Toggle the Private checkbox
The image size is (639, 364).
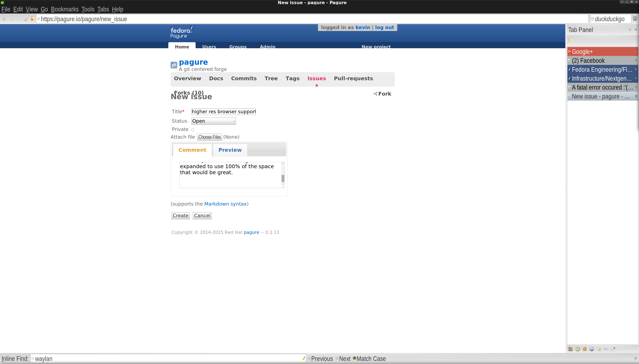click(193, 130)
